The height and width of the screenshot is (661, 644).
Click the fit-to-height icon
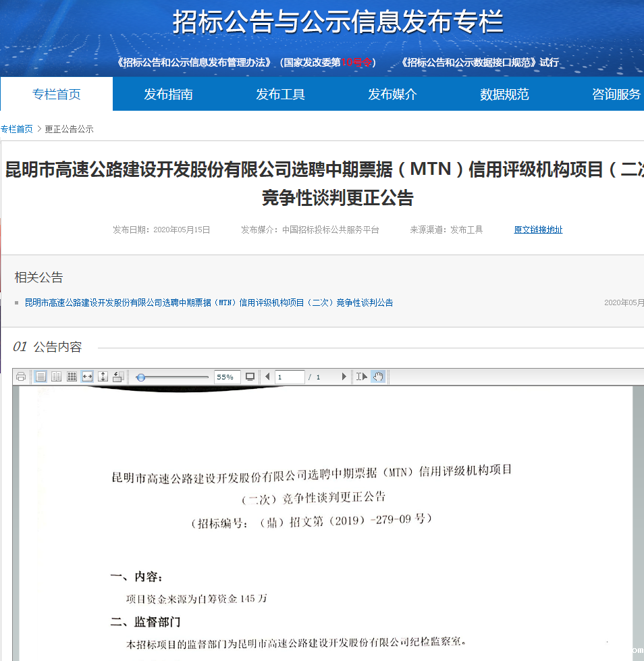(102, 377)
